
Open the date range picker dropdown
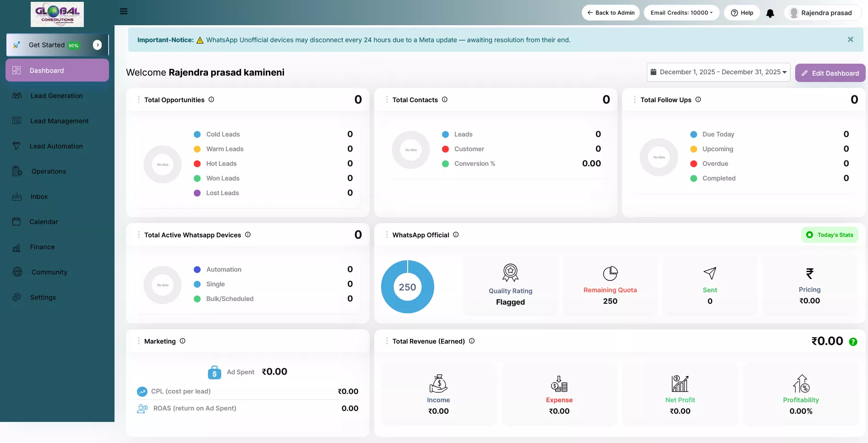[718, 72]
